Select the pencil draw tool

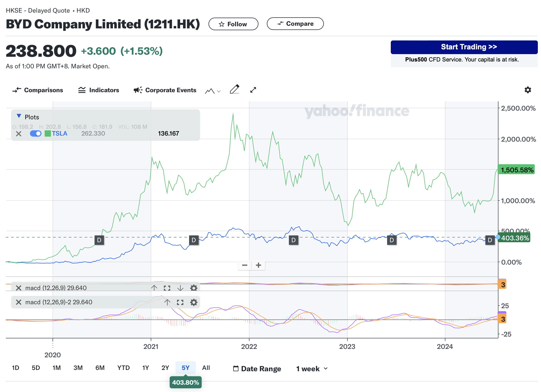click(x=235, y=90)
